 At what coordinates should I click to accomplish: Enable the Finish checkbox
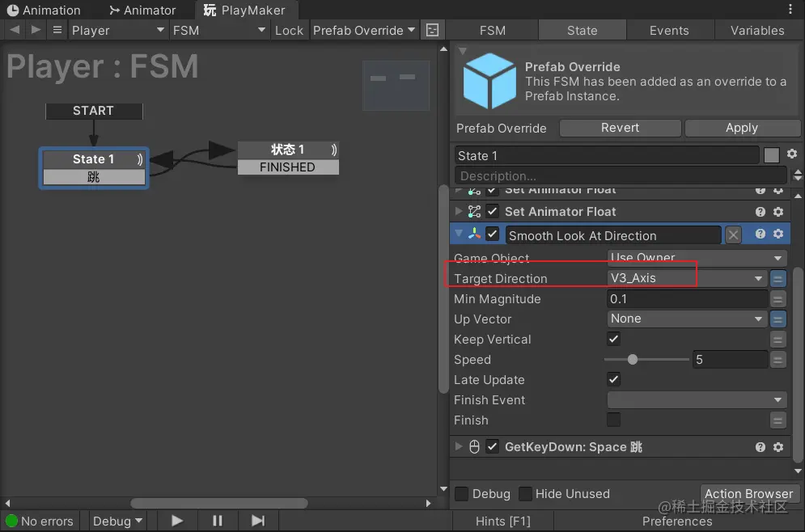tap(613, 420)
